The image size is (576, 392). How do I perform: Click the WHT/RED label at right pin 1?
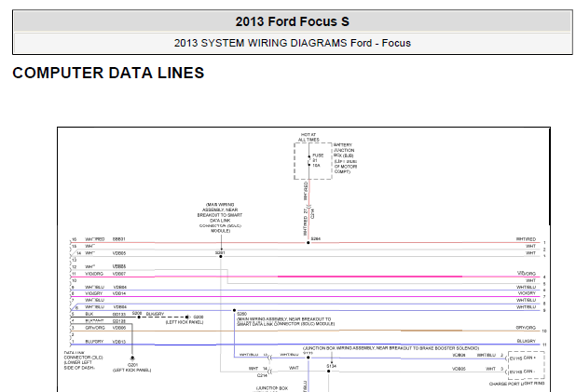pos(526,239)
